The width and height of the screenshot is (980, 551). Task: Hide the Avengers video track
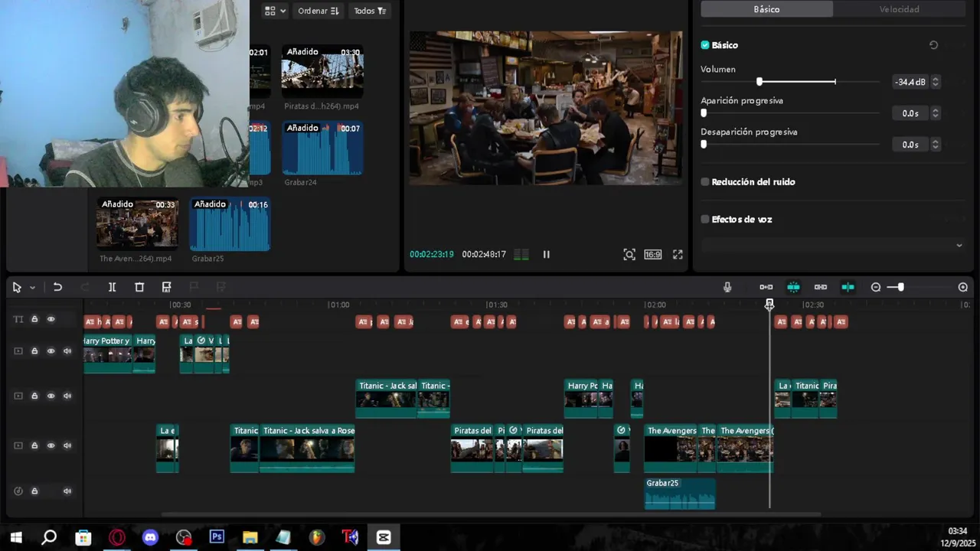click(51, 445)
